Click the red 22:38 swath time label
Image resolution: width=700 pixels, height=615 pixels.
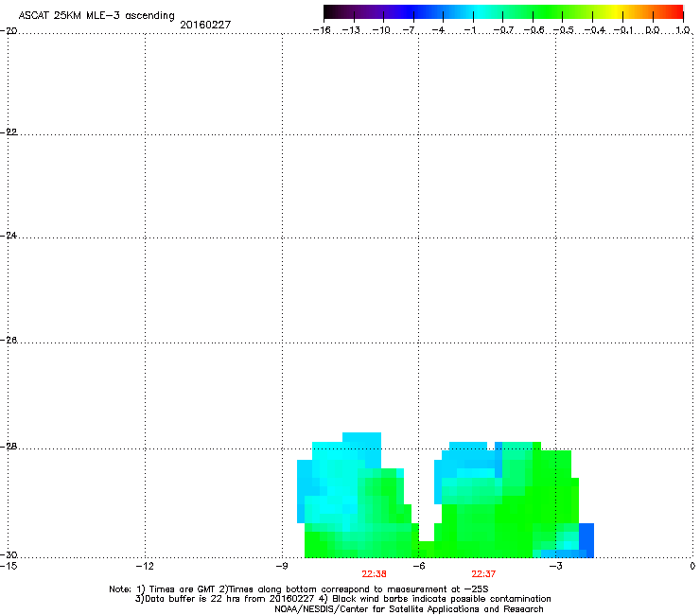pyautogui.click(x=374, y=574)
